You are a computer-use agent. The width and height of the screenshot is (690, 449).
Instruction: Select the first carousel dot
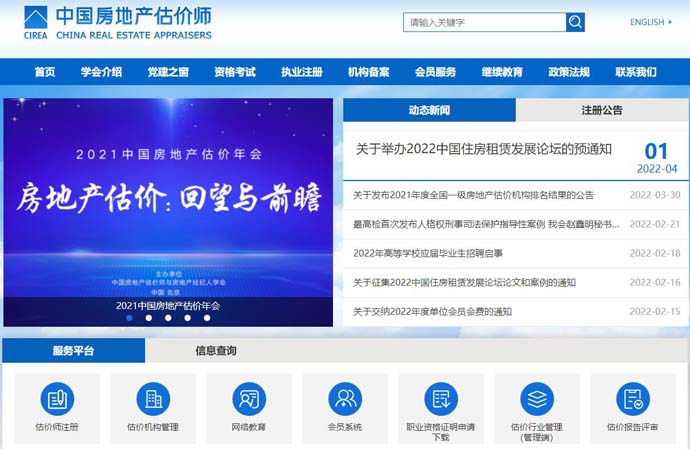click(x=129, y=317)
